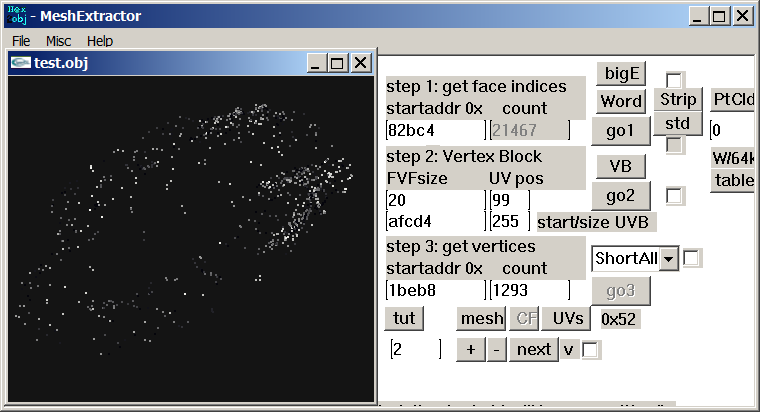Close the MeshExtractor main window
Viewport: 760px width, 412px height.
coord(743,16)
